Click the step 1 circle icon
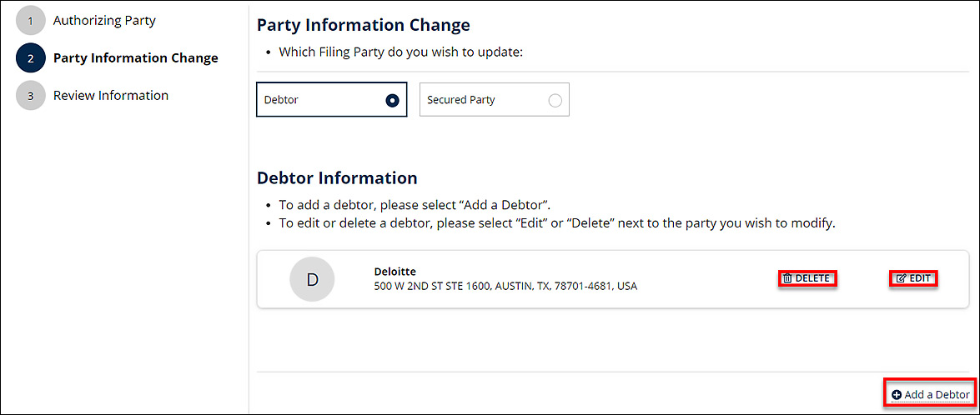 pos(31,21)
